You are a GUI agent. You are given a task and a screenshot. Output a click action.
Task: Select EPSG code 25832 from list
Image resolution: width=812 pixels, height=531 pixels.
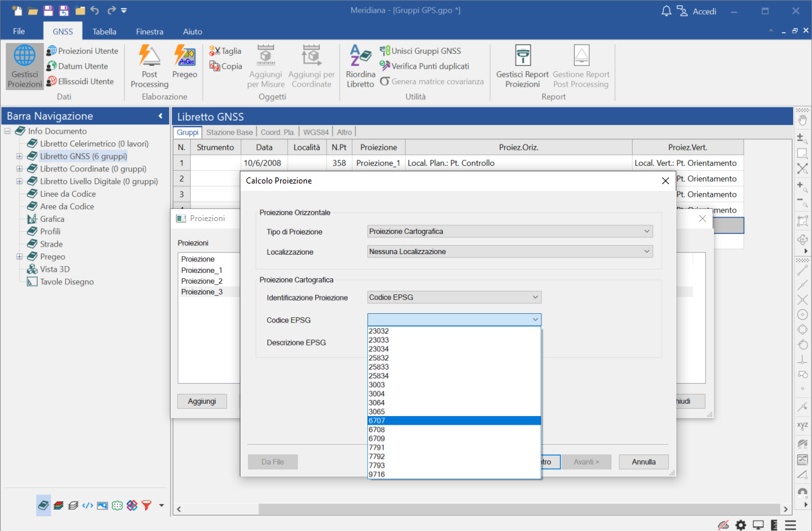point(454,358)
